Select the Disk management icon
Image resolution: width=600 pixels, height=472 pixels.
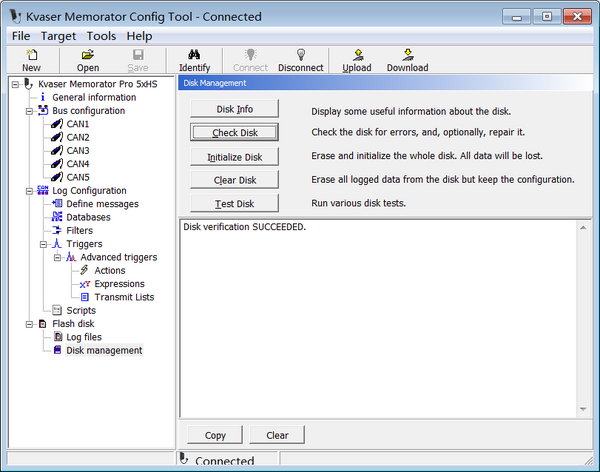[x=57, y=350]
